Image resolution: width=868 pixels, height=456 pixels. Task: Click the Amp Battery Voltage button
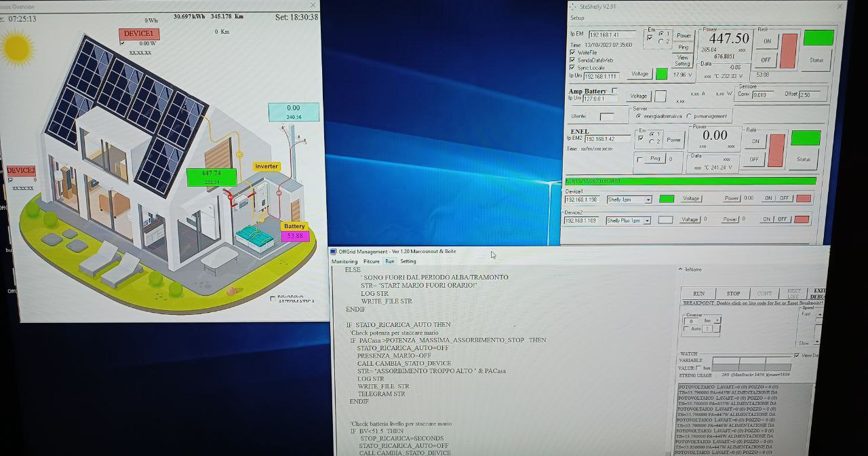(638, 96)
